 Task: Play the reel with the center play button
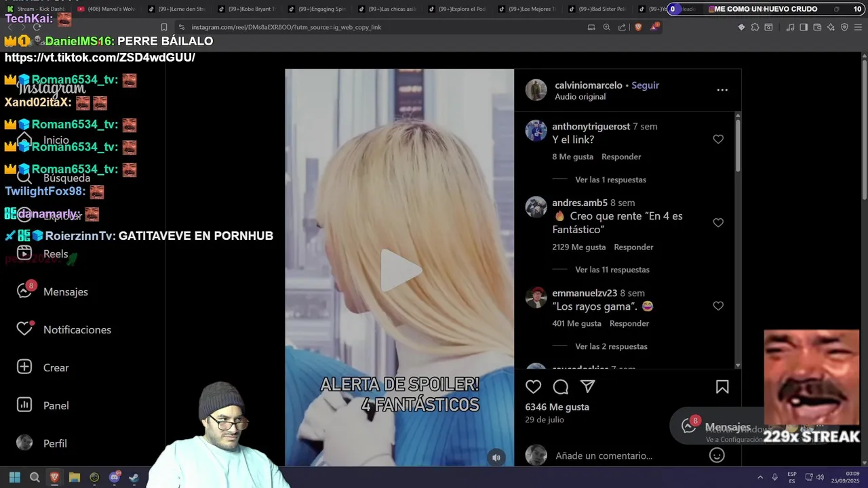[x=400, y=270]
